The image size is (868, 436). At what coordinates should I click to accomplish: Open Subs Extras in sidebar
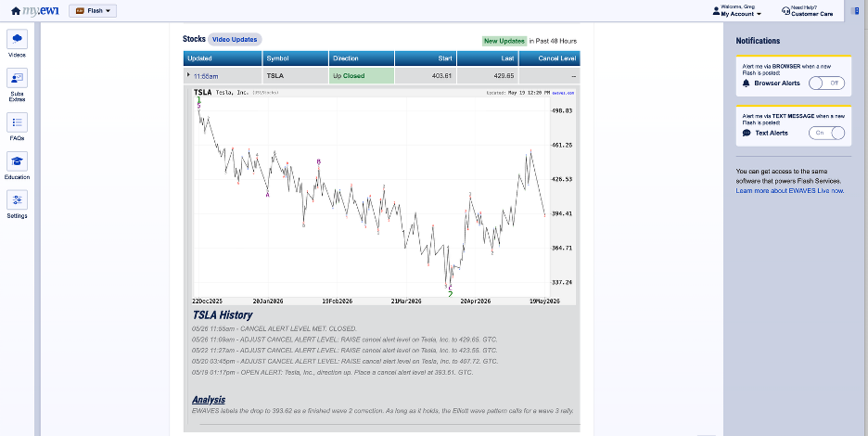(18, 84)
